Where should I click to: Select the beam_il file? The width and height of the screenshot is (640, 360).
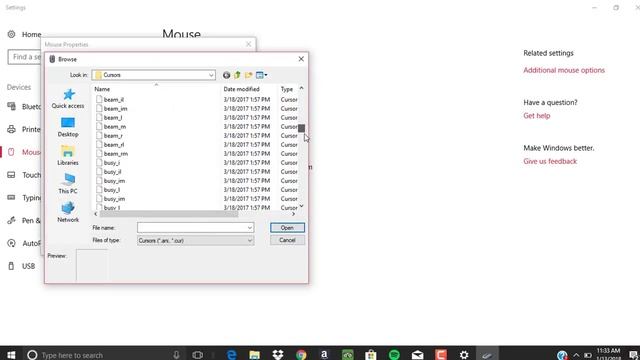click(x=113, y=100)
